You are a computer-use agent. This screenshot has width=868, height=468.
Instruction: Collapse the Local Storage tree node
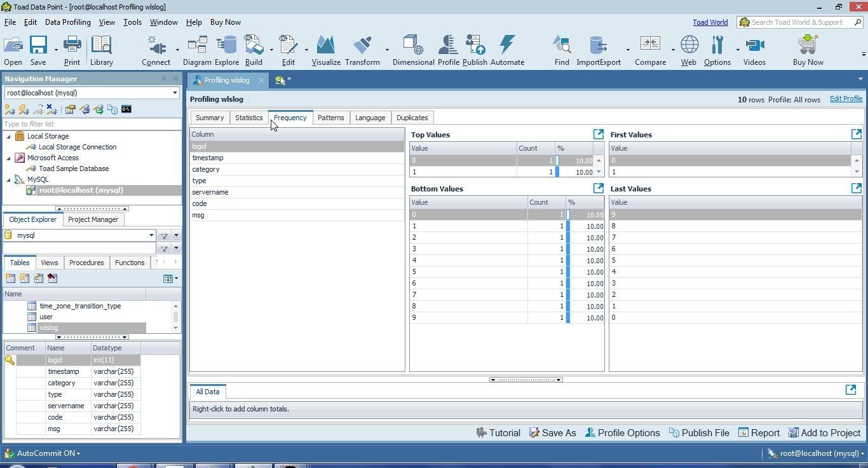pos(9,136)
